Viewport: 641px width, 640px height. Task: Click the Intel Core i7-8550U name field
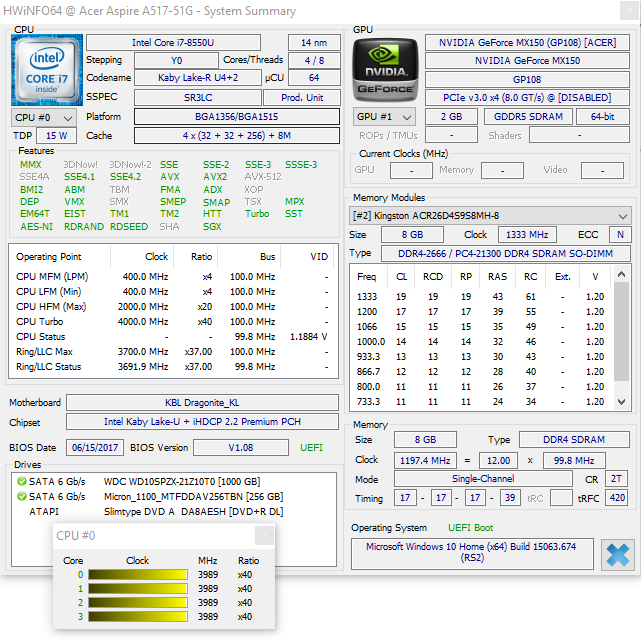tap(173, 43)
